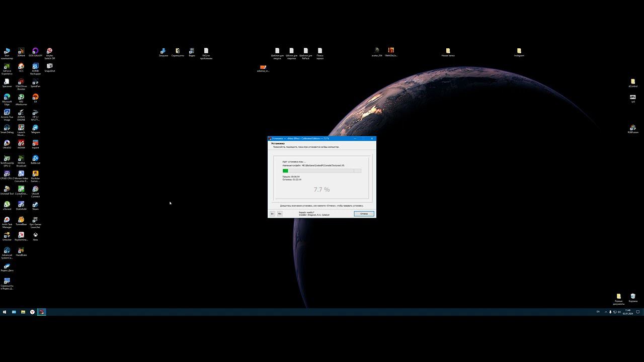Open the 3DMark desktop shortcut
The image size is (644, 362).
pyautogui.click(x=21, y=52)
